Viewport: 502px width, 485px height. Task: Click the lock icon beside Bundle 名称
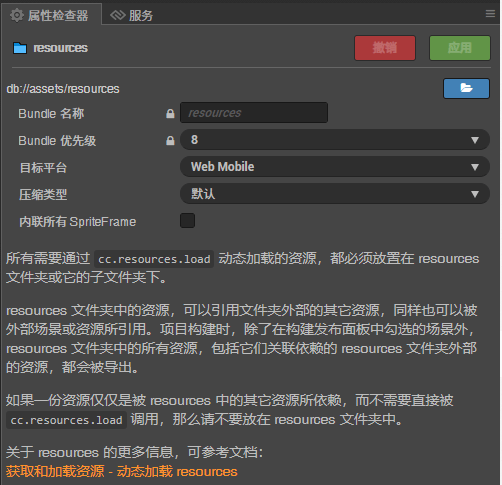[x=170, y=114]
